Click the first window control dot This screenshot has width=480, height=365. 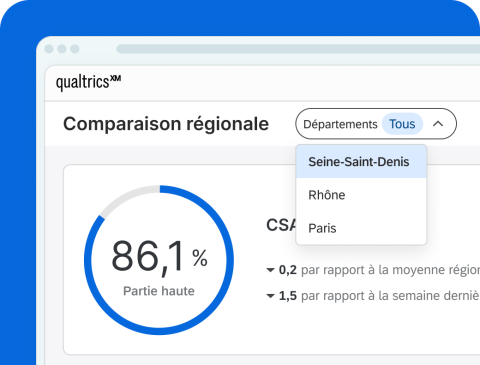[49, 49]
